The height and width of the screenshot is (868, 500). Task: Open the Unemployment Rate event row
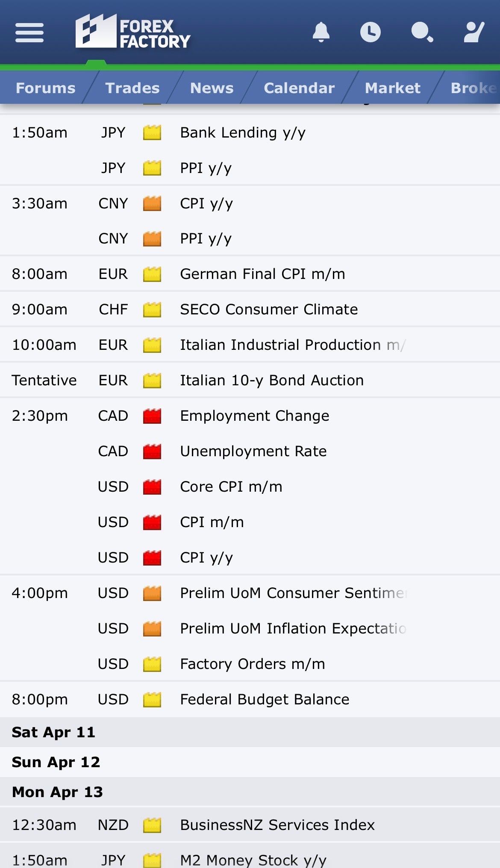253,452
